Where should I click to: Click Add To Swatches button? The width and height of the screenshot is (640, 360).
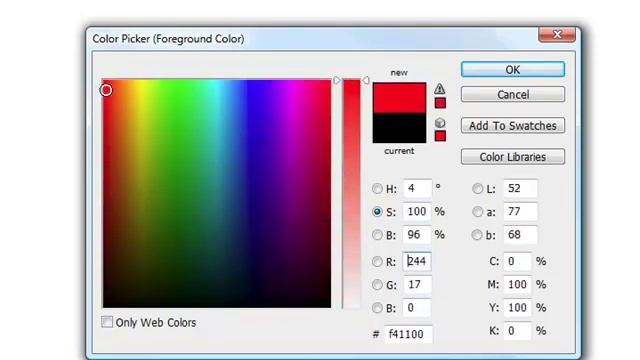pos(513,126)
